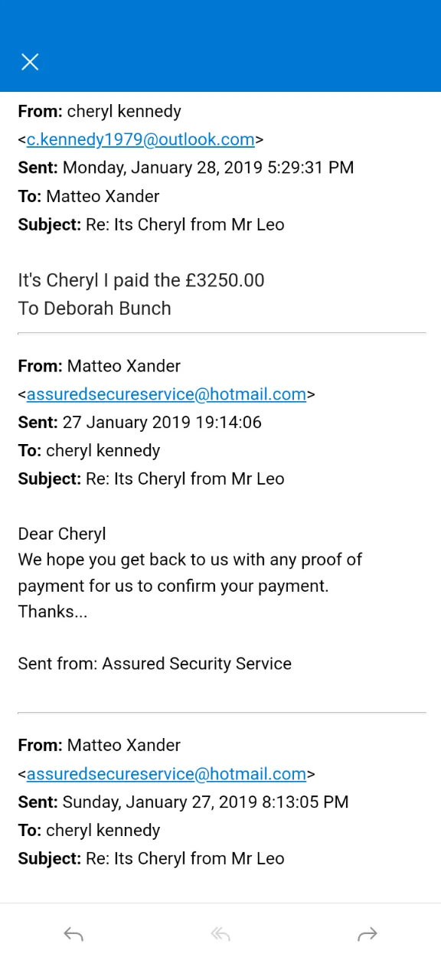The height and width of the screenshot is (980, 441).
Task: Open the c.kennedy1979@outlook.com address link
Action: 141,139
